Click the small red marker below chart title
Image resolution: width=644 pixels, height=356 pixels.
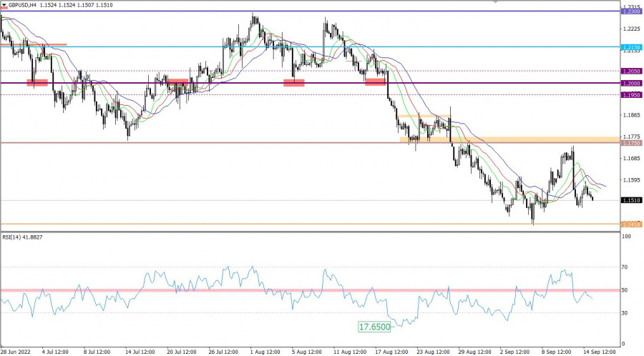(4, 8)
